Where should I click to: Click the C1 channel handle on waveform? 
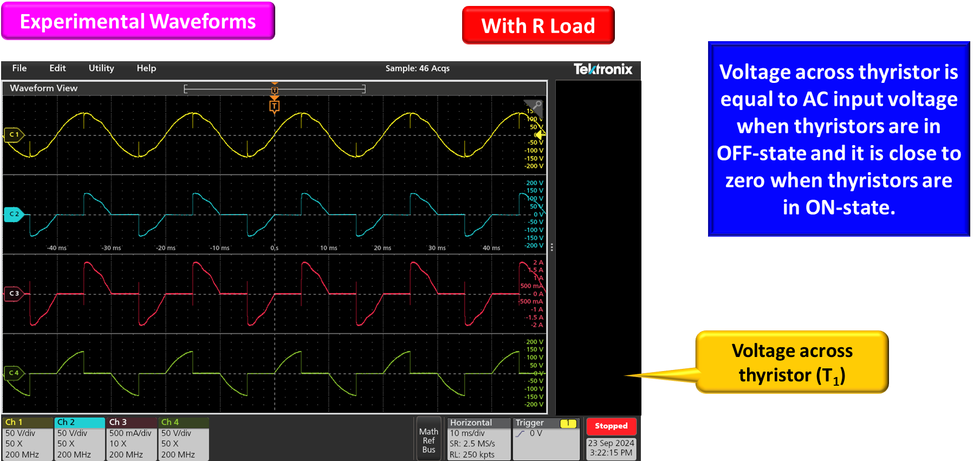tap(14, 134)
